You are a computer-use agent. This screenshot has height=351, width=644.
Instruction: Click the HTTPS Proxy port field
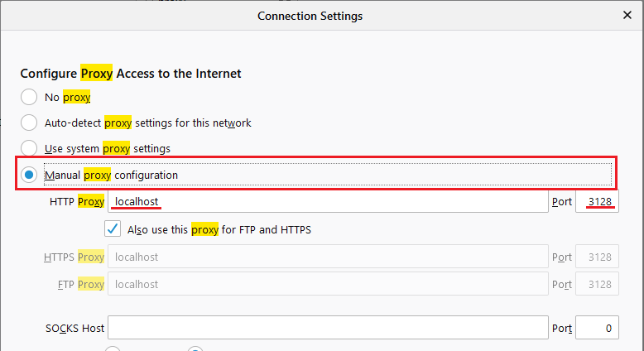coord(597,257)
